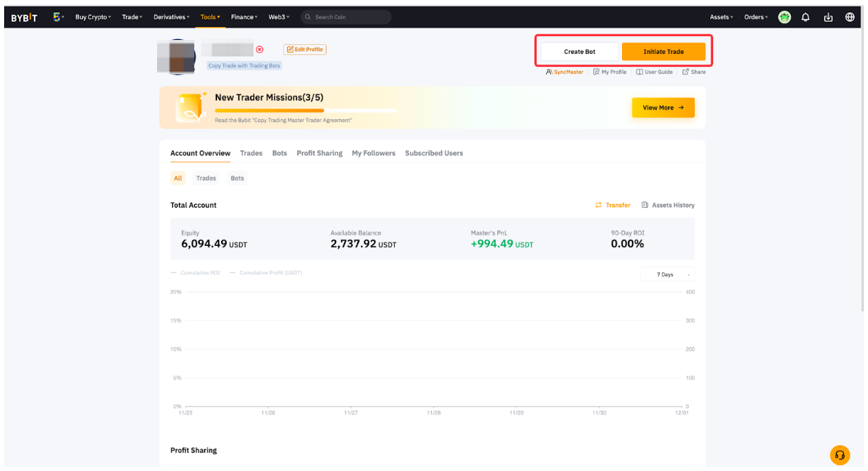Viewport: 868px width, 471px height.
Task: Toggle the Cumulative ROI chart legend
Action: coord(196,273)
